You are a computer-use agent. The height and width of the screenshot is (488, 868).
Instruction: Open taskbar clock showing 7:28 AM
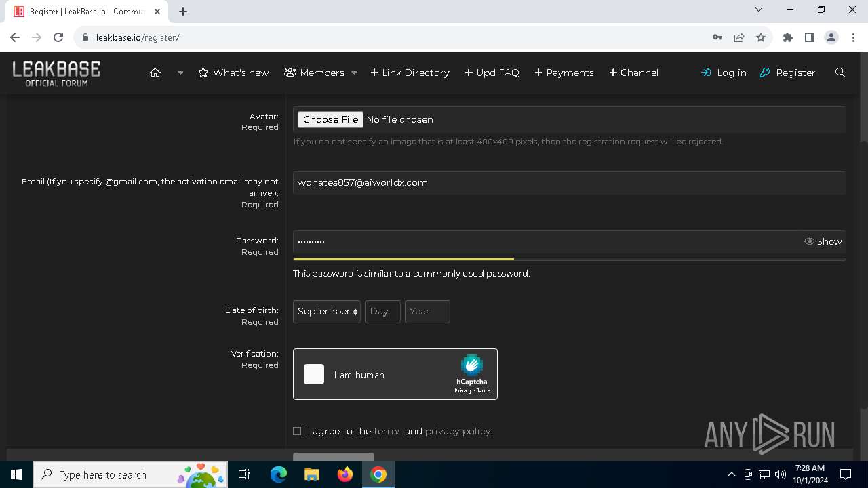click(810, 474)
